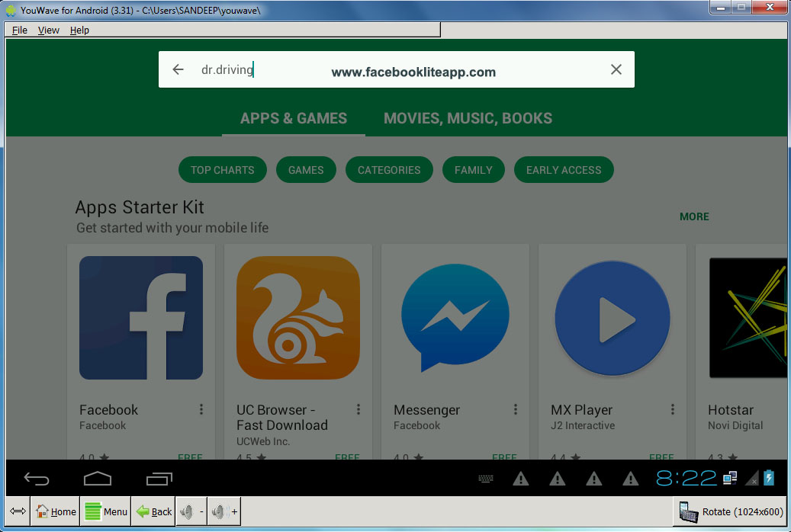Viewport: 791px width, 532px height.
Task: Open the UC Browser squirrel icon
Action: (298, 318)
